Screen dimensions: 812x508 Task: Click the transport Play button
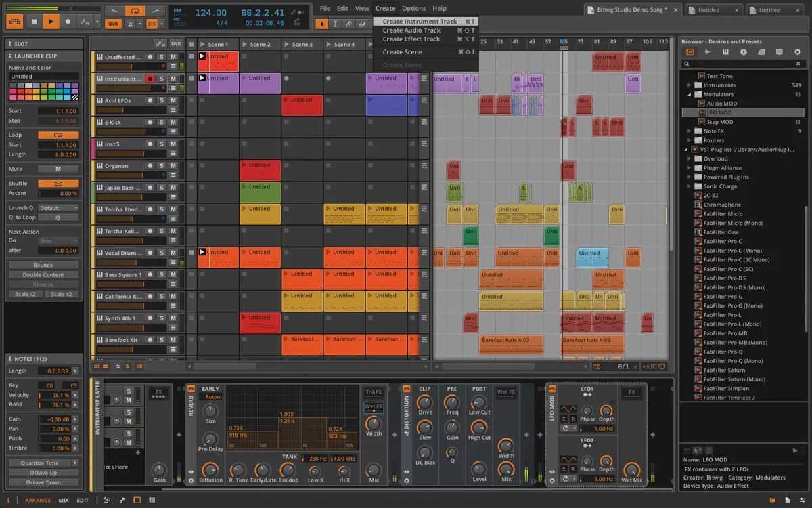pos(51,22)
